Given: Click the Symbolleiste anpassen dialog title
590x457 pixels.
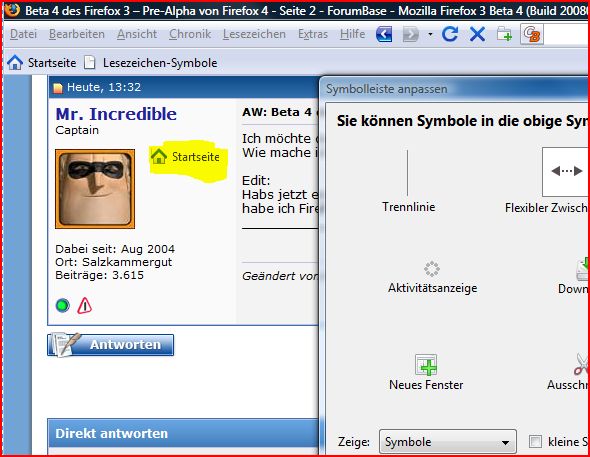Looking at the screenshot, I should [387, 89].
